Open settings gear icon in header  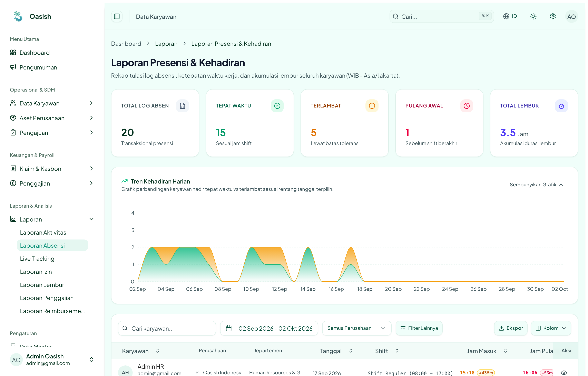[553, 16]
